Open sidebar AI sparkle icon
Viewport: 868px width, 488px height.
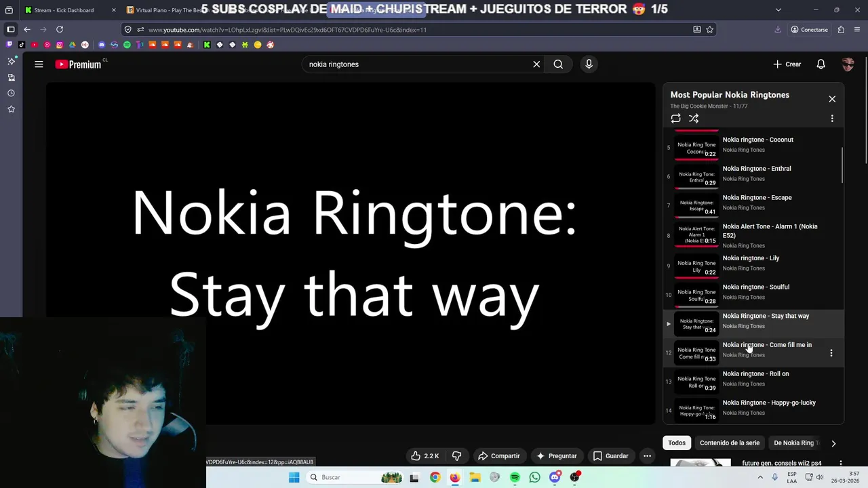[11, 61]
